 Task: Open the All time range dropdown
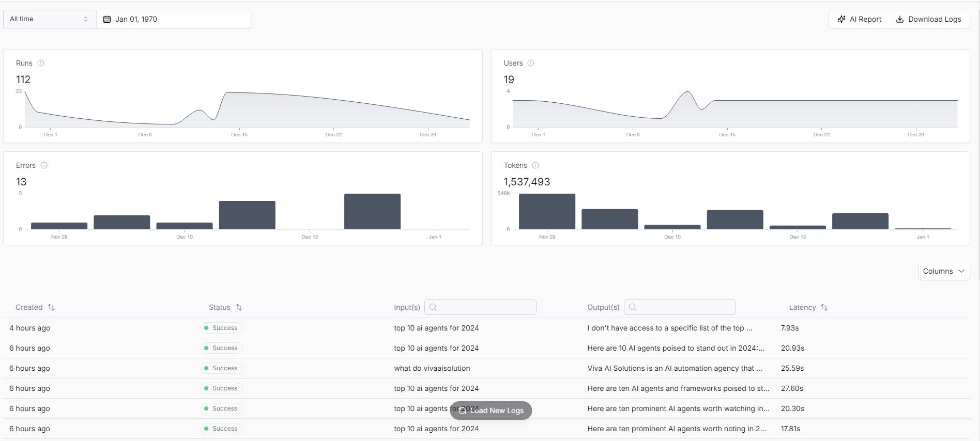point(49,19)
